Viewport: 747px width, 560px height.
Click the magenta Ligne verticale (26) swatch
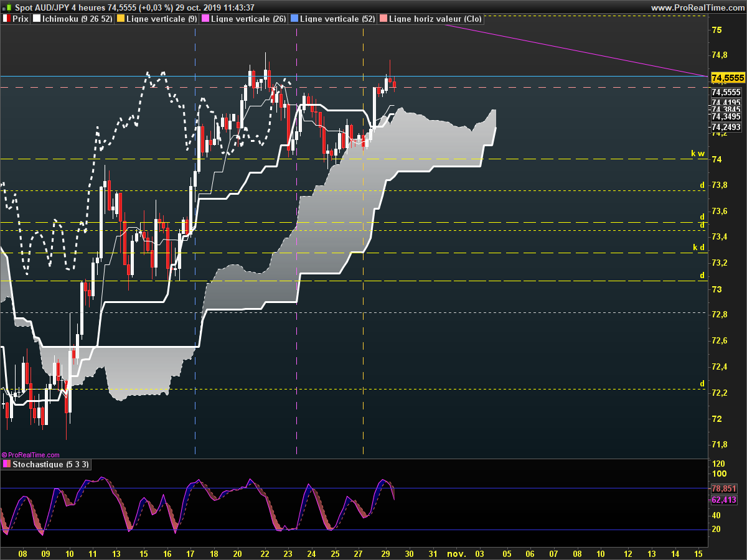[x=206, y=19]
